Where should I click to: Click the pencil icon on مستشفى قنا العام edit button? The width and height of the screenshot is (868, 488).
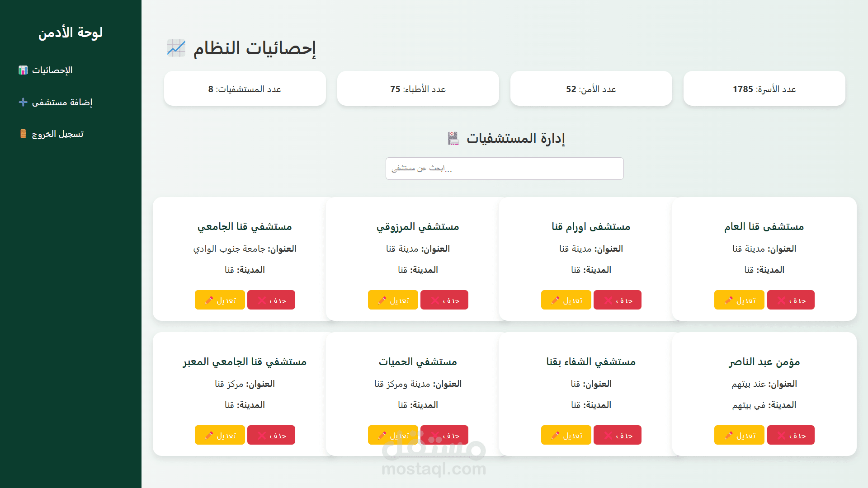(x=728, y=300)
